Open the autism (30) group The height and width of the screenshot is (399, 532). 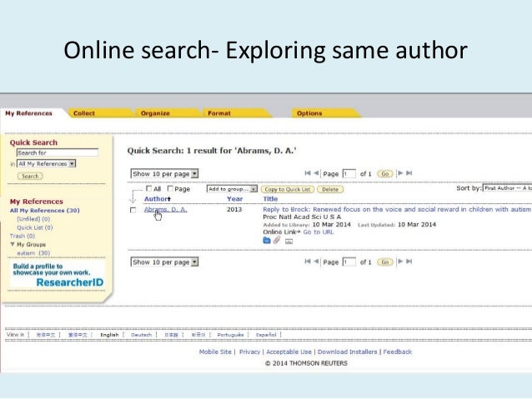pyautogui.click(x=33, y=253)
